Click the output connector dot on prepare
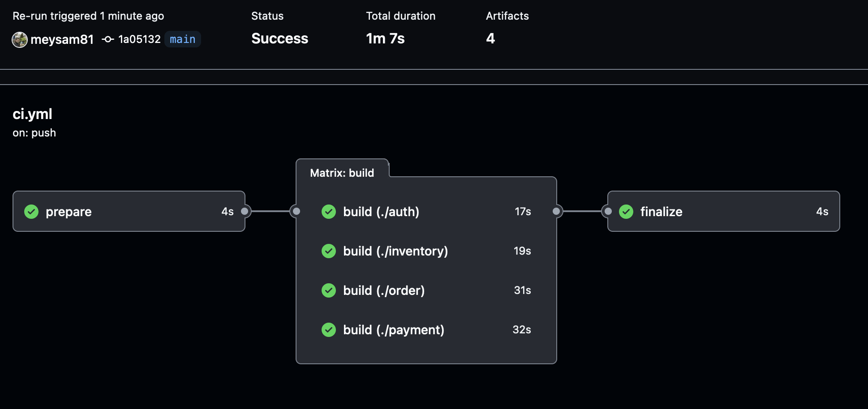The image size is (868, 409). (245, 211)
